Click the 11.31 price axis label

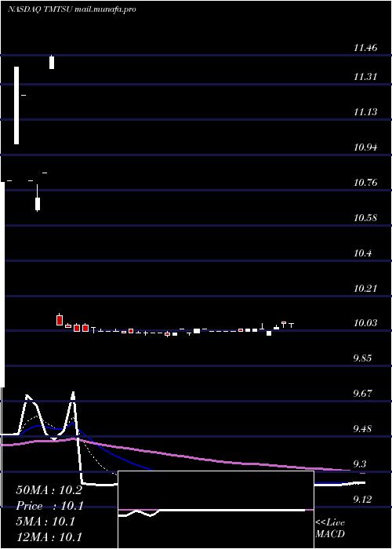click(x=365, y=76)
